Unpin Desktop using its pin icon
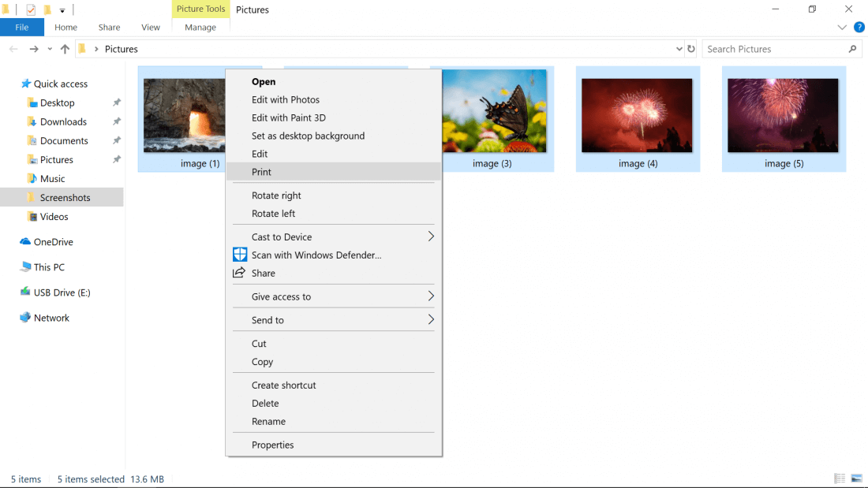 point(116,102)
